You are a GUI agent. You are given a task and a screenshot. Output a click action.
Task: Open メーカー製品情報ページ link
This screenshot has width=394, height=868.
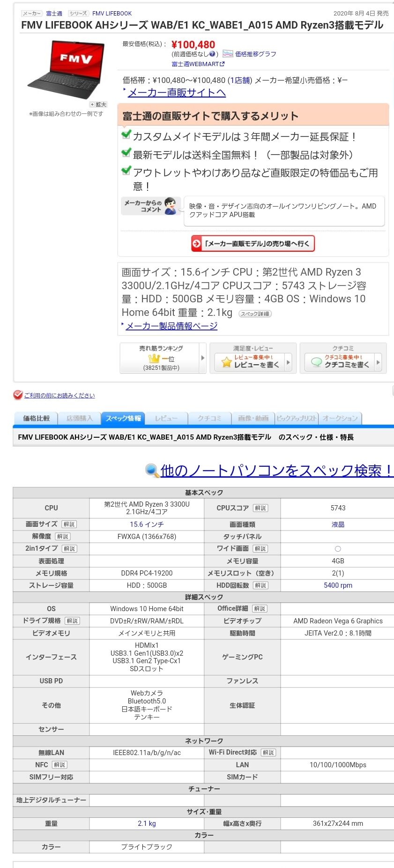171,326
